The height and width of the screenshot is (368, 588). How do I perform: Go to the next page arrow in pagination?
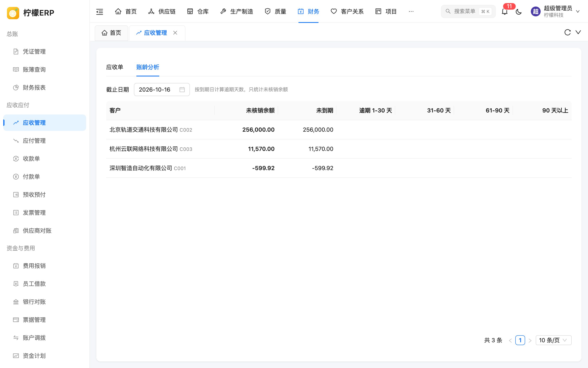pos(530,340)
